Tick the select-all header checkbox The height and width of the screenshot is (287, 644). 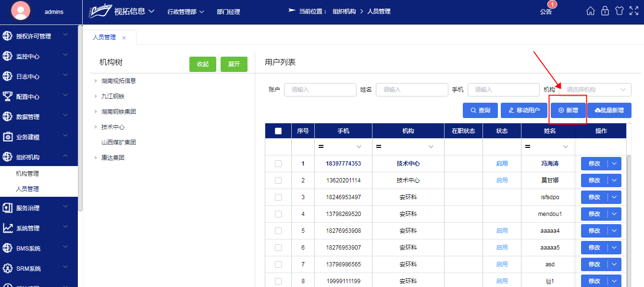click(x=278, y=131)
